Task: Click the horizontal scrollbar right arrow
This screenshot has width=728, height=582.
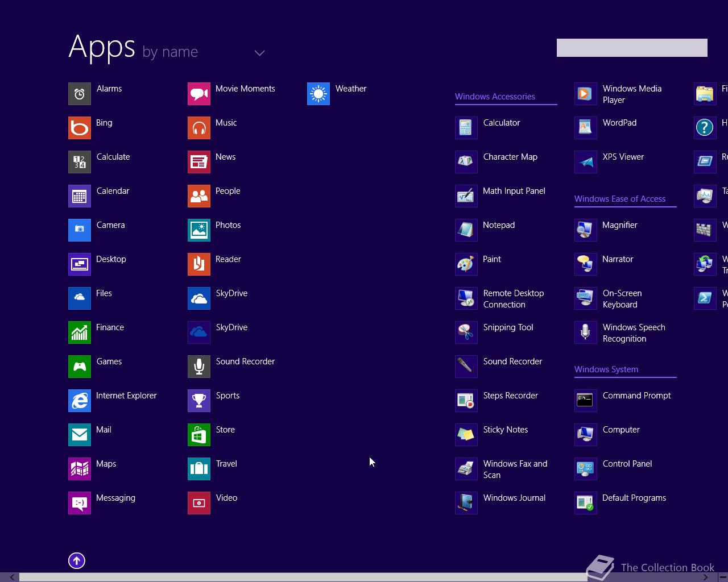Action: tap(706, 577)
